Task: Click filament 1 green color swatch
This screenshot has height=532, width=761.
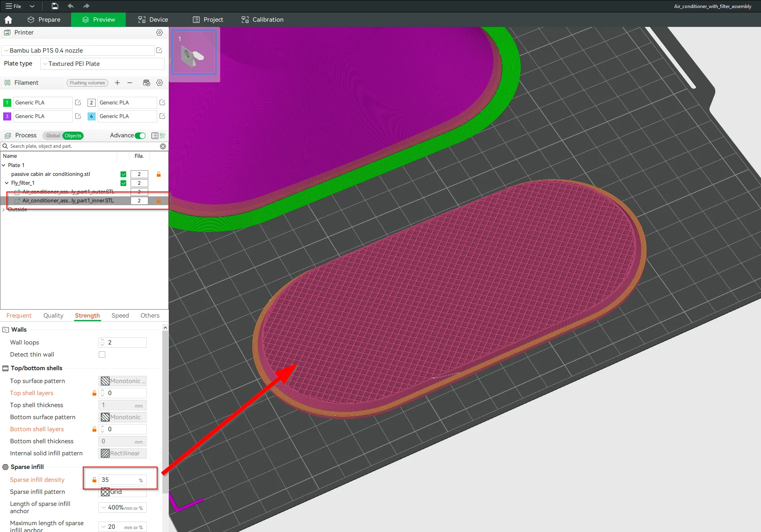Action: pos(7,103)
